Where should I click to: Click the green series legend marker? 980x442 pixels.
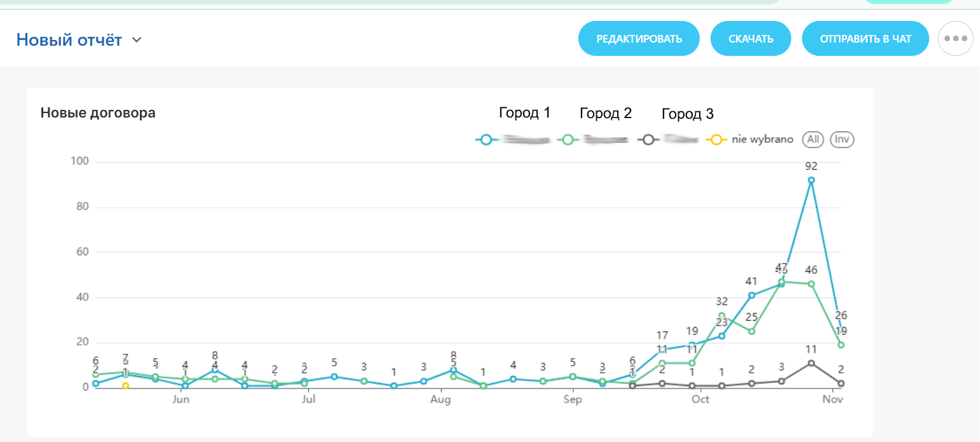click(568, 139)
